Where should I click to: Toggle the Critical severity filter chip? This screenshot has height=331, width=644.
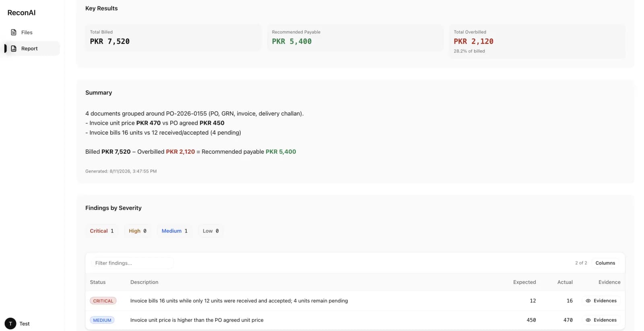tap(102, 231)
